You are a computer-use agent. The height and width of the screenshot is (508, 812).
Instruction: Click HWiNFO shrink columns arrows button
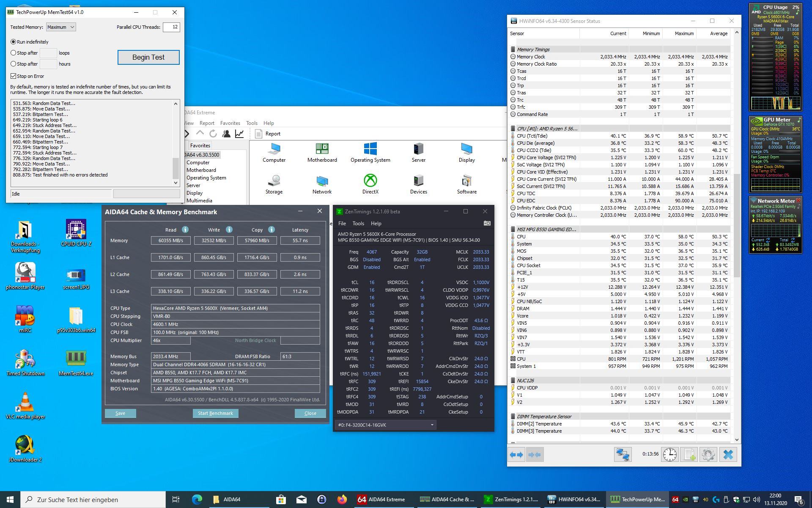point(535,455)
